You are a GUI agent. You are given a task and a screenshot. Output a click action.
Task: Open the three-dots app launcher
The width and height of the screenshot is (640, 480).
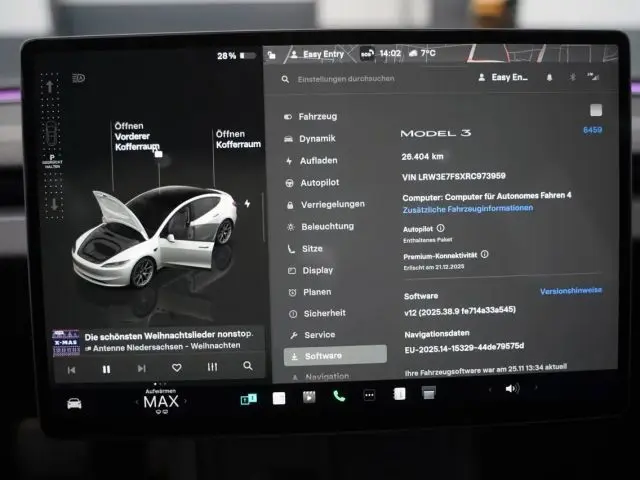click(369, 395)
